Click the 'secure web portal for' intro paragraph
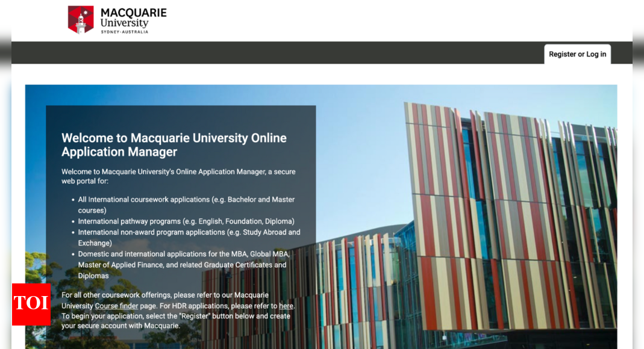 coord(178,176)
